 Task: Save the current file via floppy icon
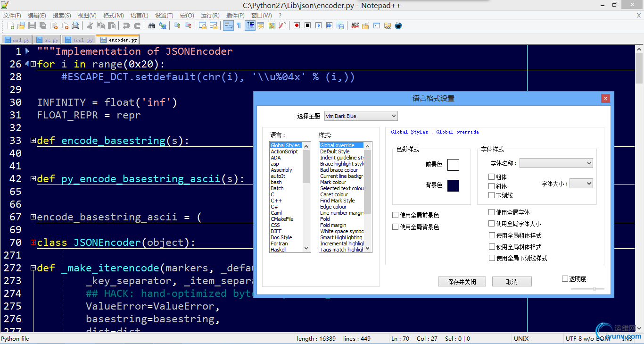point(32,25)
